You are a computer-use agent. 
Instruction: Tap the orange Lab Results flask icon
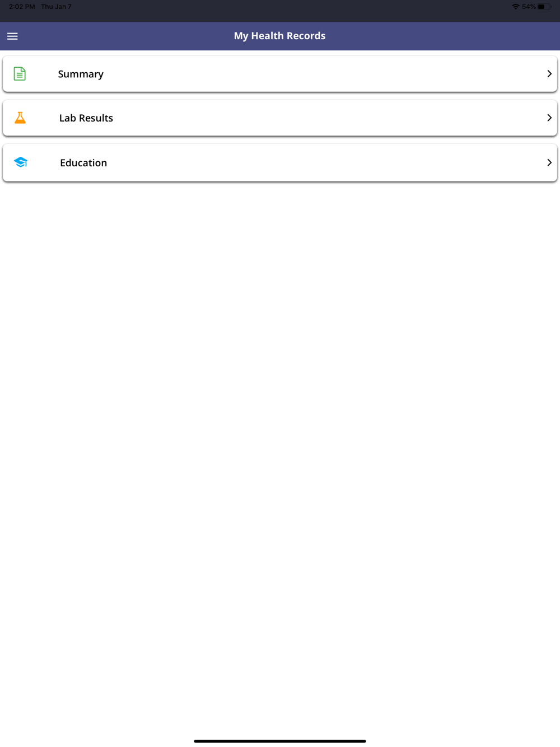pos(20,118)
